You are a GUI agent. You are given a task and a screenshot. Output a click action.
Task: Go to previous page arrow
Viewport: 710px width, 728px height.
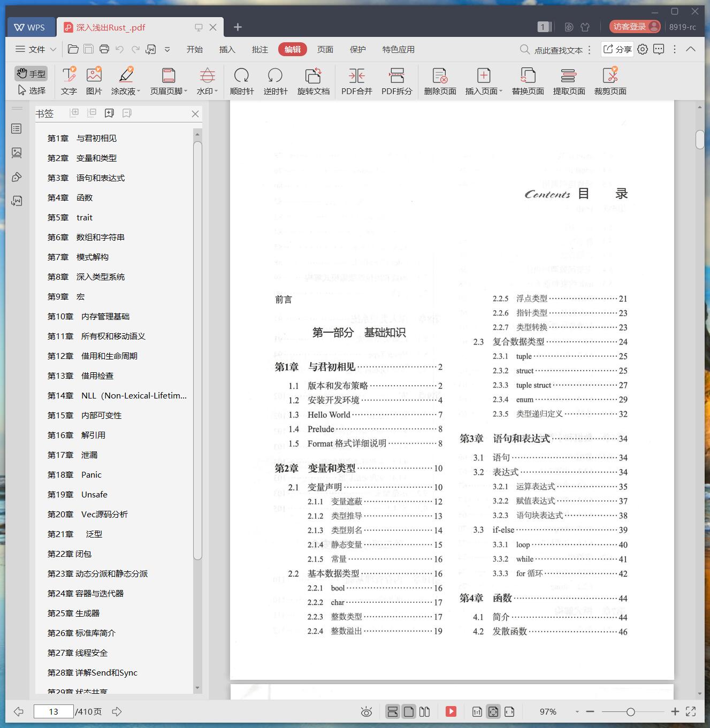point(19,711)
